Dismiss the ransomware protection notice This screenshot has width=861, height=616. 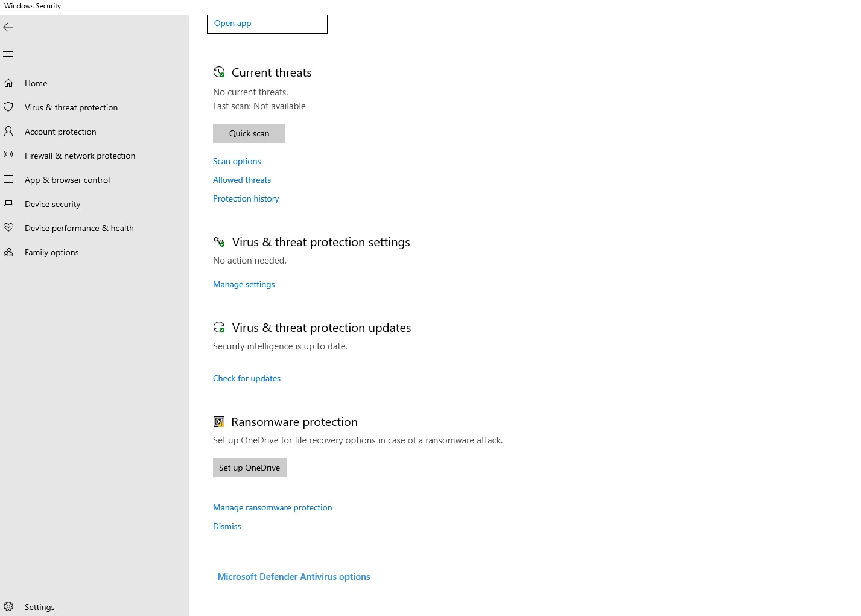pyautogui.click(x=227, y=526)
